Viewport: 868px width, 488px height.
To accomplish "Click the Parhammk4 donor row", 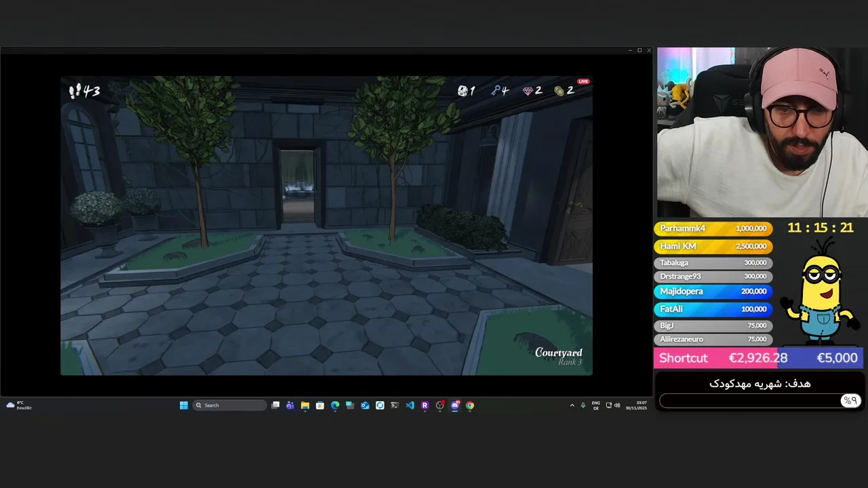I will pos(713,228).
